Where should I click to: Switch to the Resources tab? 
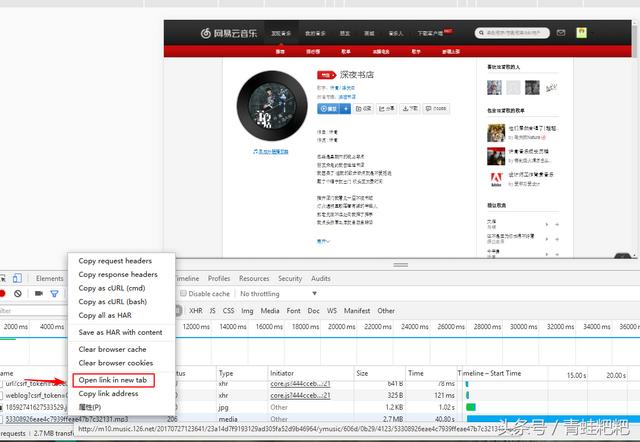pos(254,278)
